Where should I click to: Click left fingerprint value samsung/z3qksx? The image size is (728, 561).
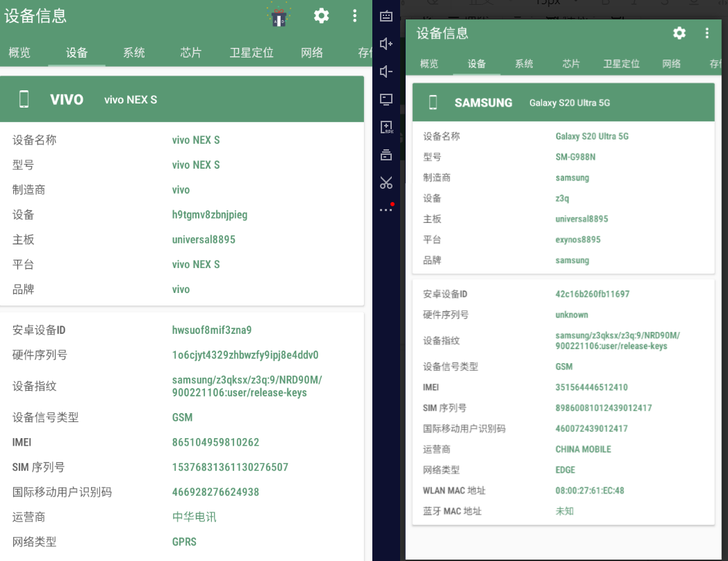(247, 386)
